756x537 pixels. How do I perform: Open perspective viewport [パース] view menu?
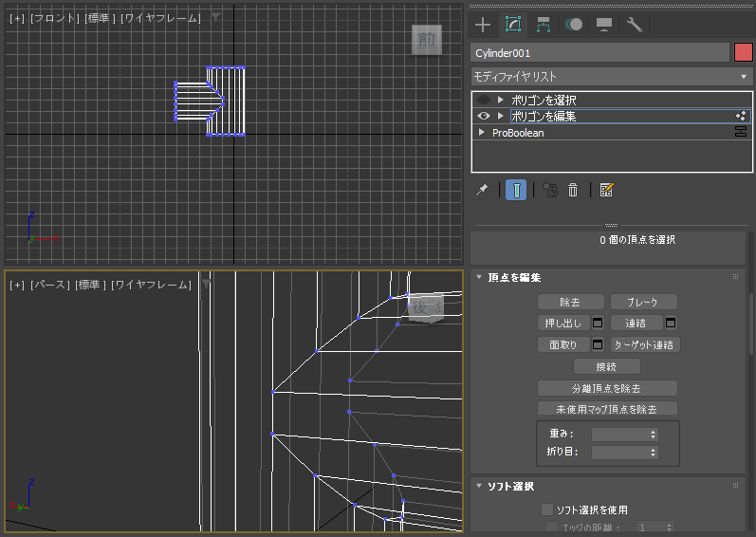click(50, 285)
